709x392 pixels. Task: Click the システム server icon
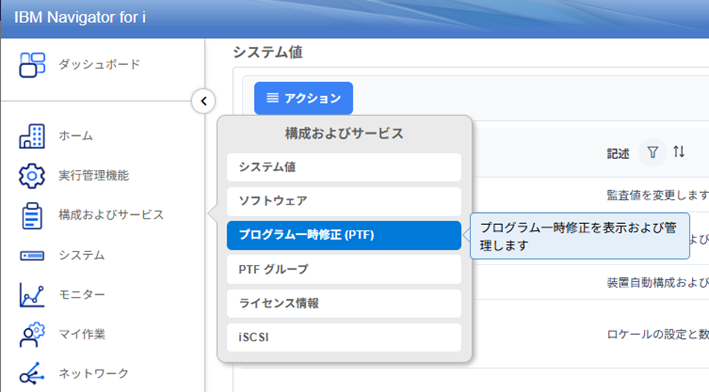32,255
